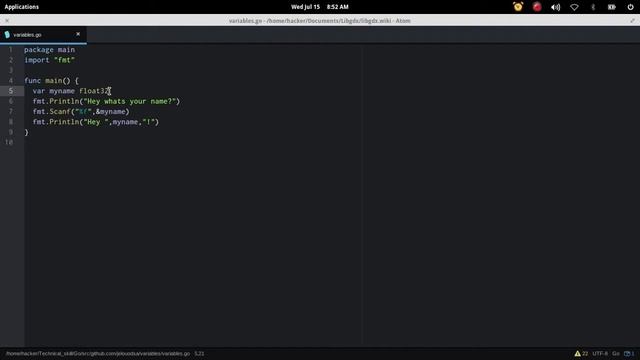Screen dimensions: 640x360
Task: Open the Wi-Fi network indicator
Action: pyautogui.click(x=574, y=7)
